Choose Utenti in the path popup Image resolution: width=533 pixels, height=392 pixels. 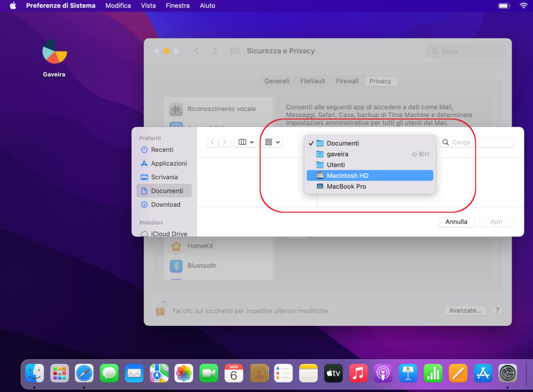pyautogui.click(x=370, y=165)
